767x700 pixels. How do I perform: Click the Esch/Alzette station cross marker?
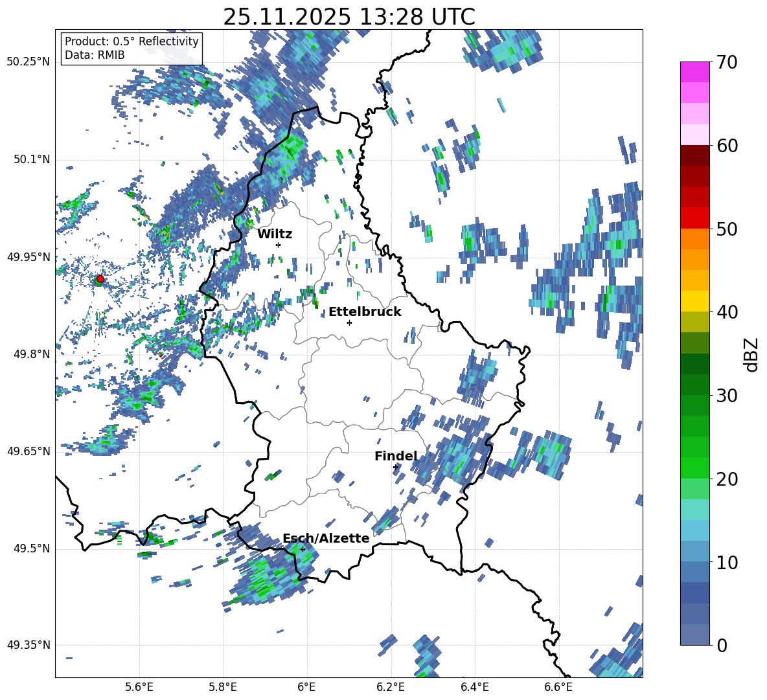pyautogui.click(x=303, y=549)
